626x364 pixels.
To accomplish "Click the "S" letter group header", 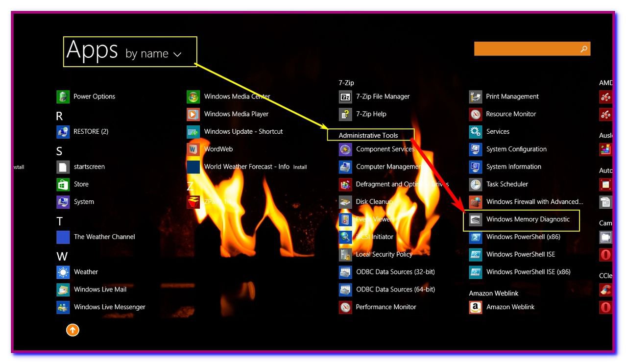I will tap(59, 151).
